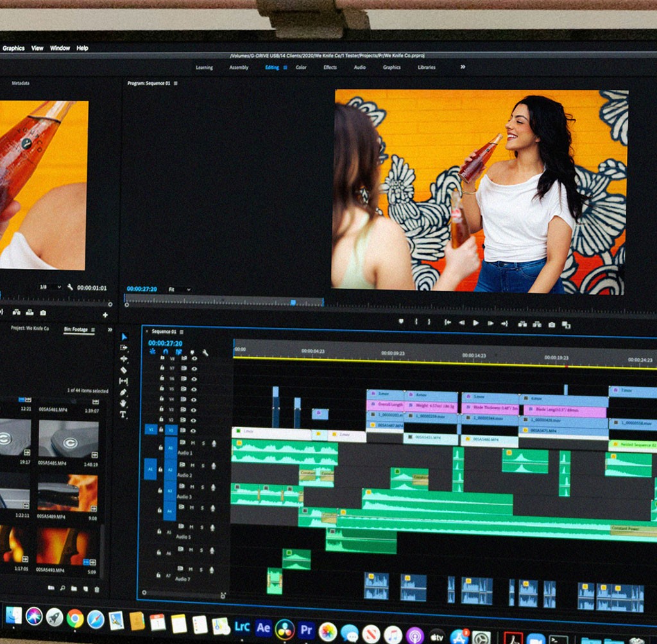Open Source monitor settings wrench
The width and height of the screenshot is (657, 644).
[x=71, y=287]
